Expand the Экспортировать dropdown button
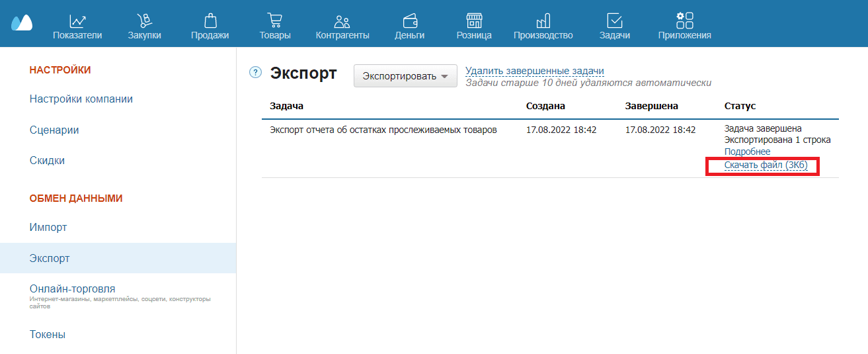This screenshot has width=868, height=354. coord(405,76)
